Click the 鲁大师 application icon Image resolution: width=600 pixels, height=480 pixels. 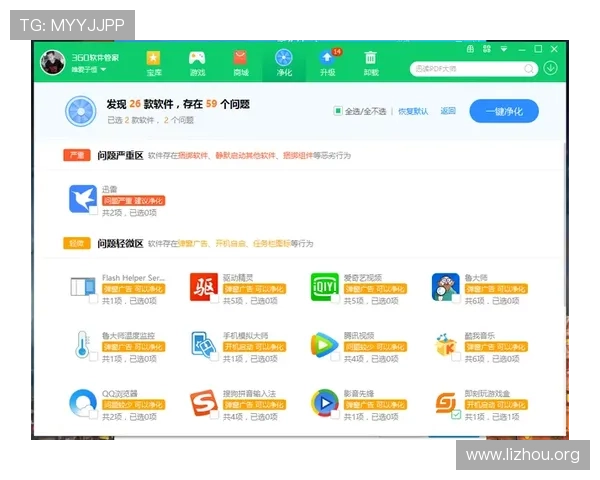tap(445, 287)
